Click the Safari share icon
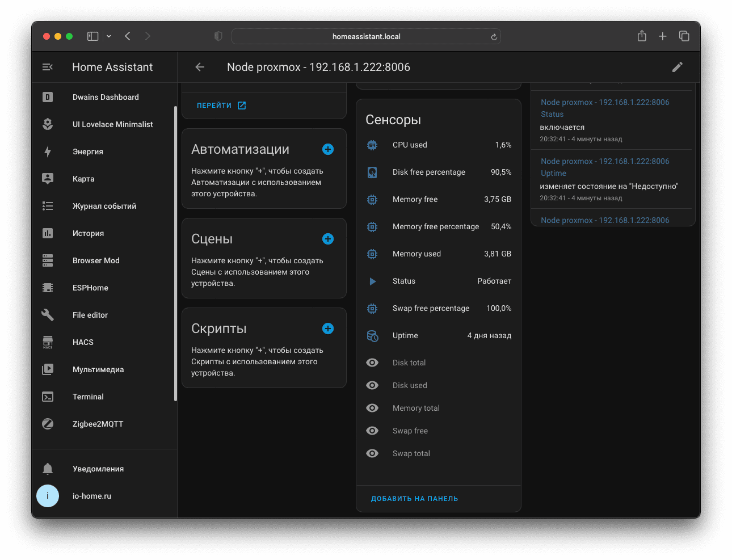Image resolution: width=732 pixels, height=560 pixels. tap(642, 36)
